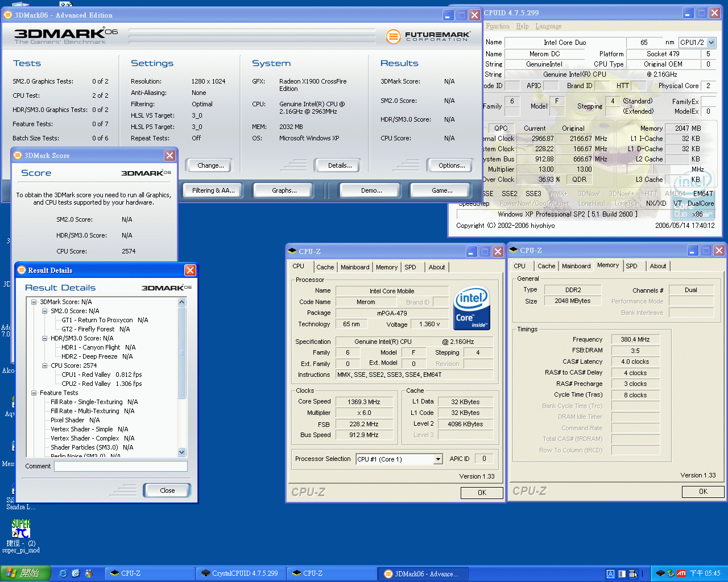Select 'HDR2 - Deep Freeze' tree row
The width and height of the screenshot is (728, 582).
97,356
